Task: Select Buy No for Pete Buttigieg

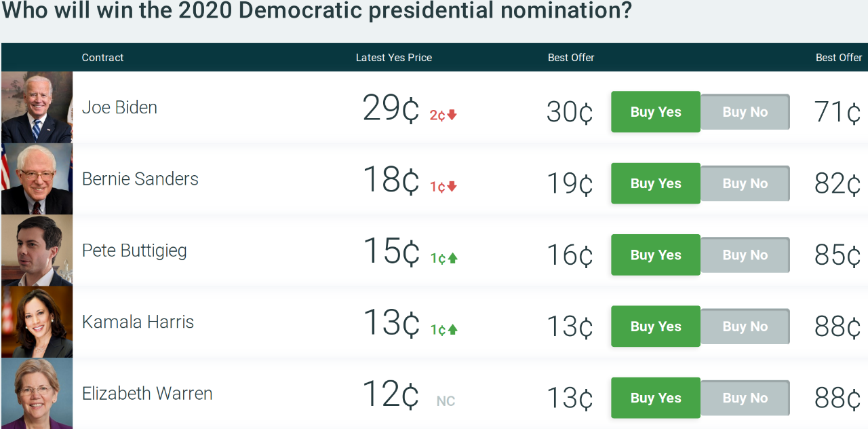Action: [x=745, y=255]
